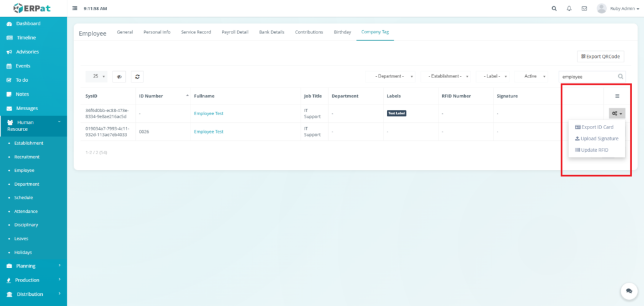Select Upload Signature from the context menu

coord(597,139)
